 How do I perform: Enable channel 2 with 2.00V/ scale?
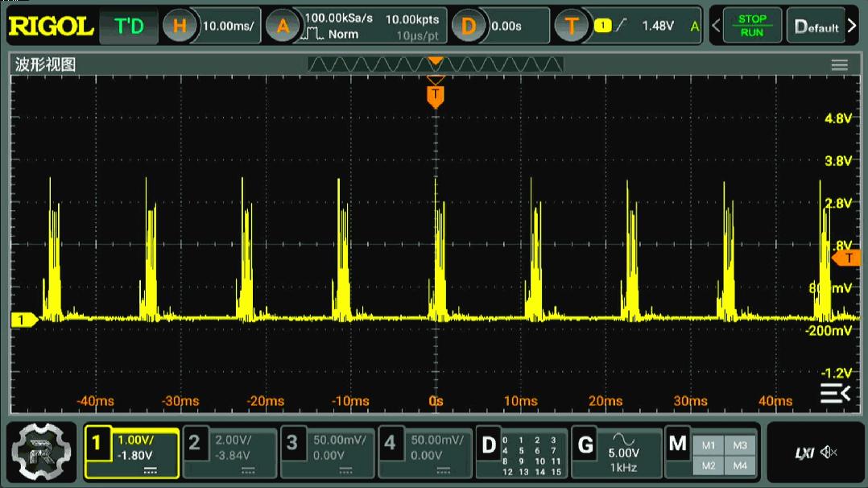230,451
